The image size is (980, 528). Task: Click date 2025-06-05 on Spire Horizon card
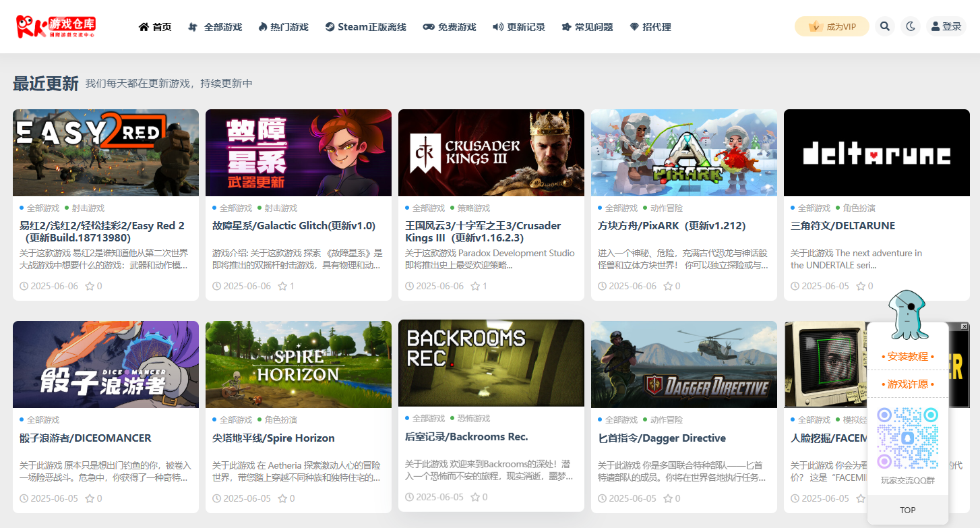point(243,498)
